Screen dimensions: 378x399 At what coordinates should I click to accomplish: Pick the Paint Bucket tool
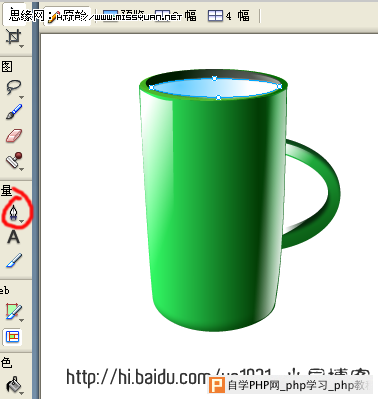13,386
